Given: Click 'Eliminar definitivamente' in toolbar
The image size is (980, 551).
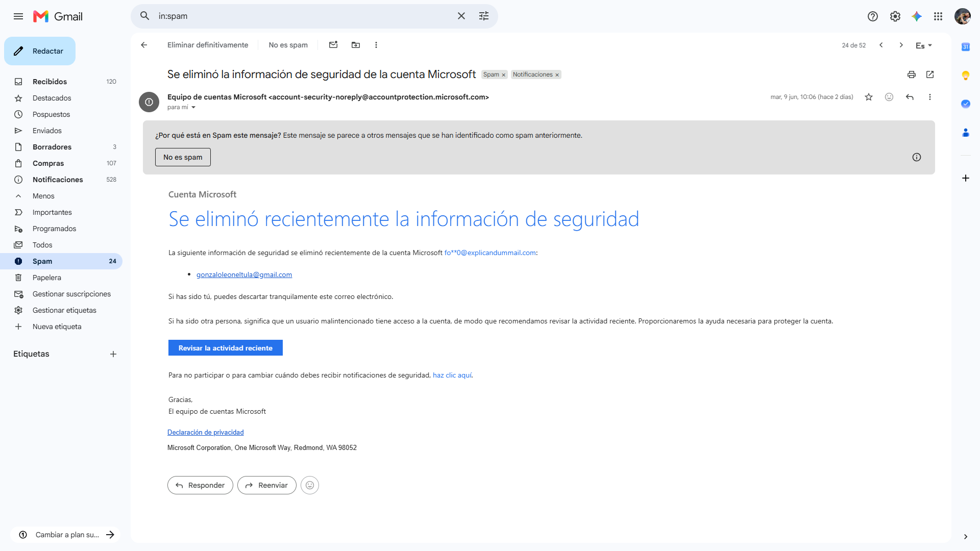Looking at the screenshot, I should point(208,45).
